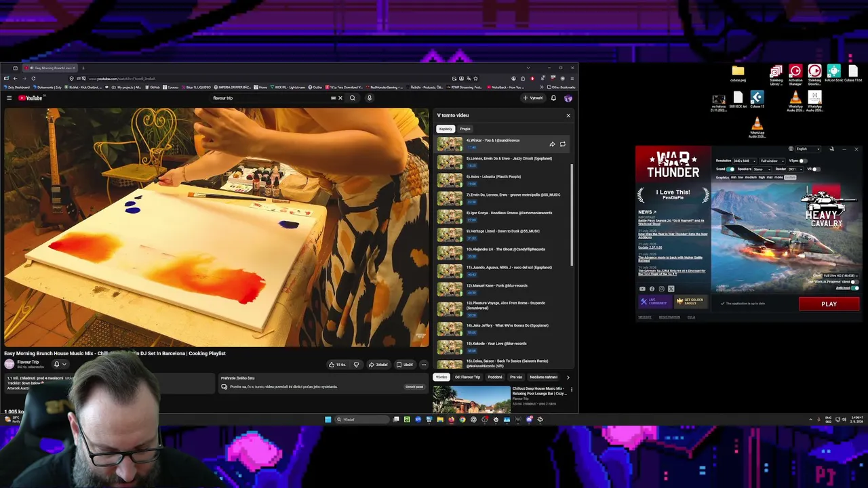This screenshot has height=488, width=868.
Task: Select 'min' graphics preset
Action: point(734,178)
